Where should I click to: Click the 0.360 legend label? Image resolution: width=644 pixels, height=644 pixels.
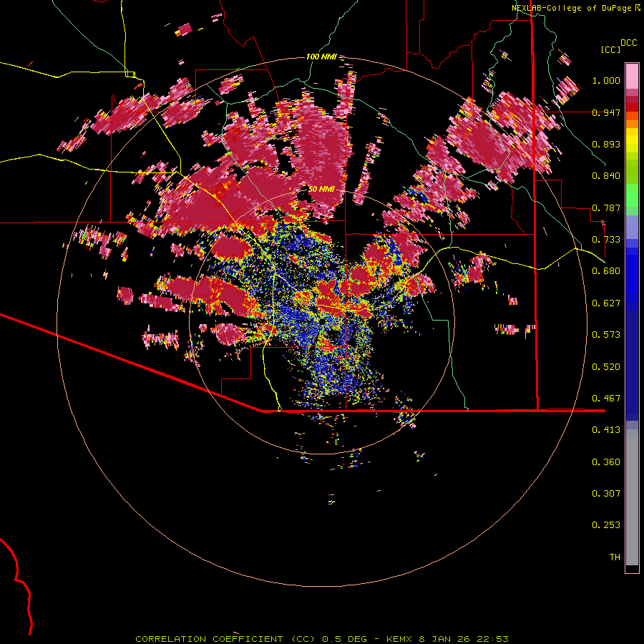tap(606, 462)
